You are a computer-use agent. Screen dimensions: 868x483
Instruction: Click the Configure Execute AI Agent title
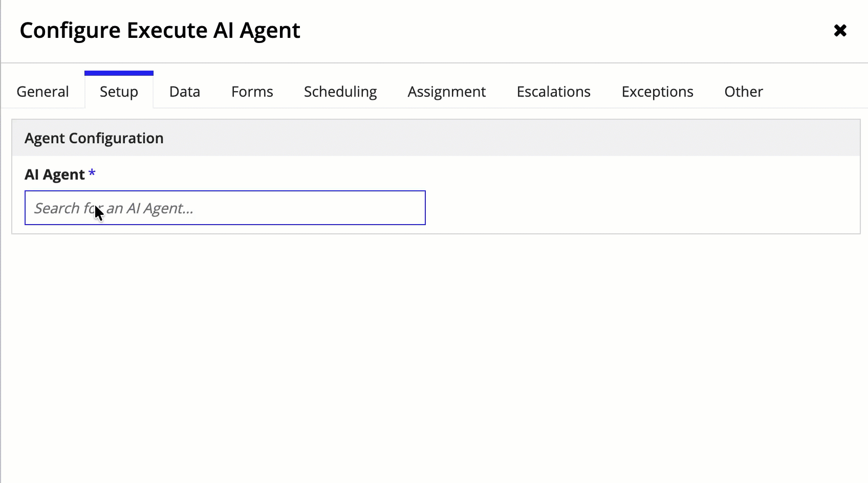[x=160, y=30]
